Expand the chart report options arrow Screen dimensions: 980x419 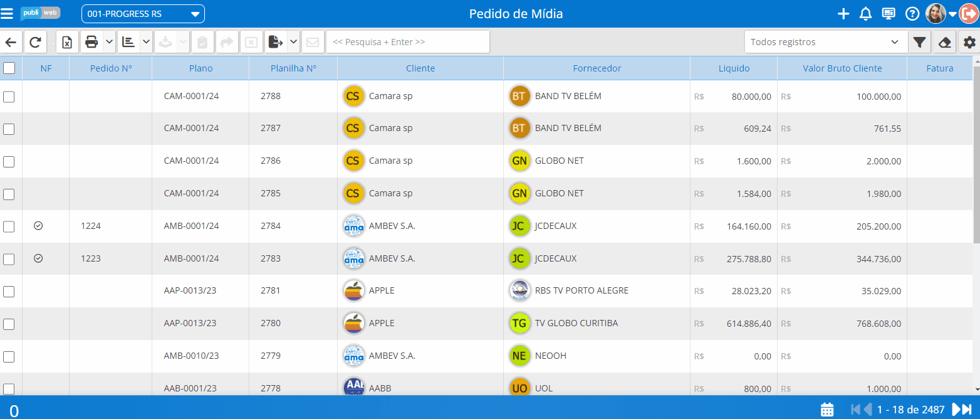click(x=146, y=42)
